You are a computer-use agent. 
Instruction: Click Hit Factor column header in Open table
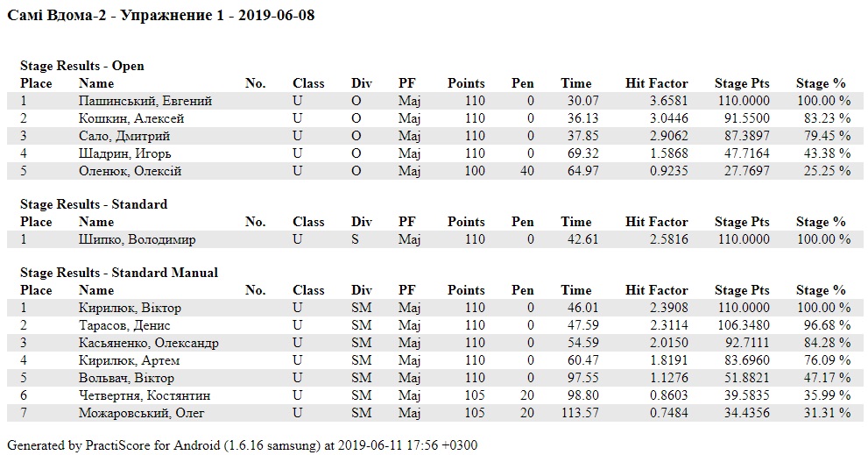pos(657,83)
